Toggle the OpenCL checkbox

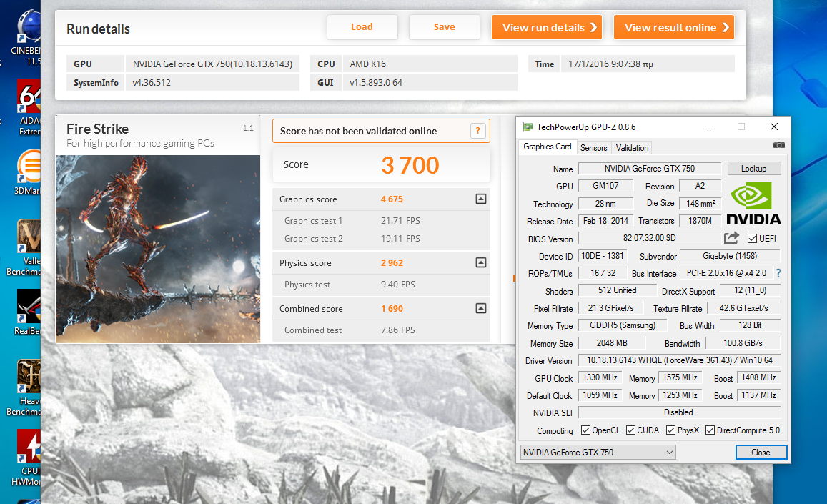pos(585,430)
